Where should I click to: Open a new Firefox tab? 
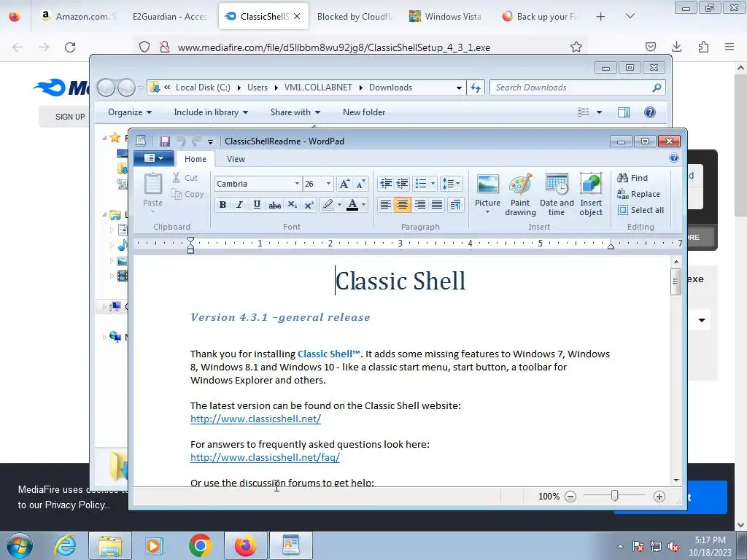601,17
